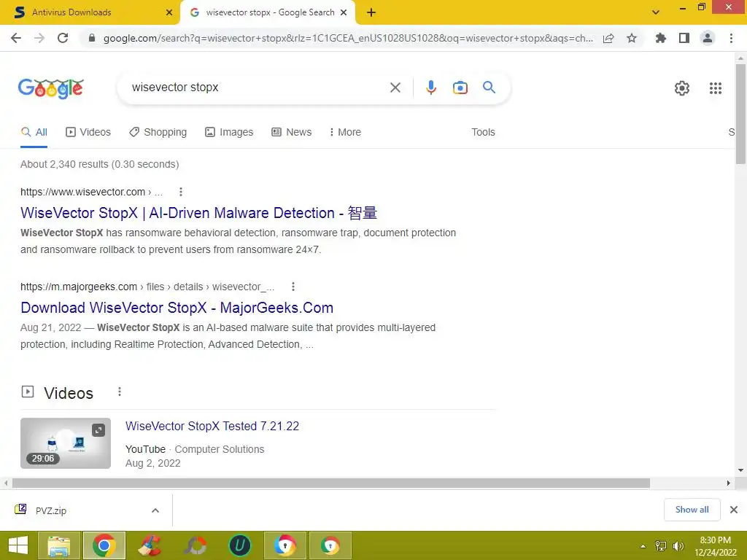The height and width of the screenshot is (560, 747).
Task: Open the volume control tray icon
Action: click(x=678, y=546)
